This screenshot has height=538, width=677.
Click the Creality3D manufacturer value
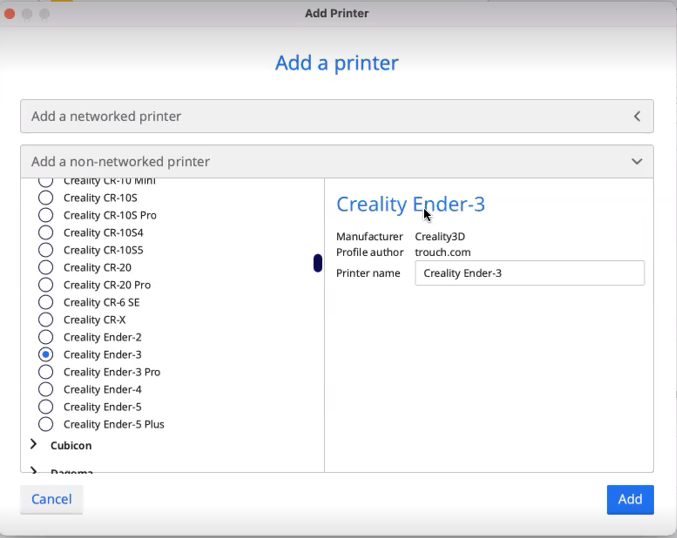click(x=440, y=237)
